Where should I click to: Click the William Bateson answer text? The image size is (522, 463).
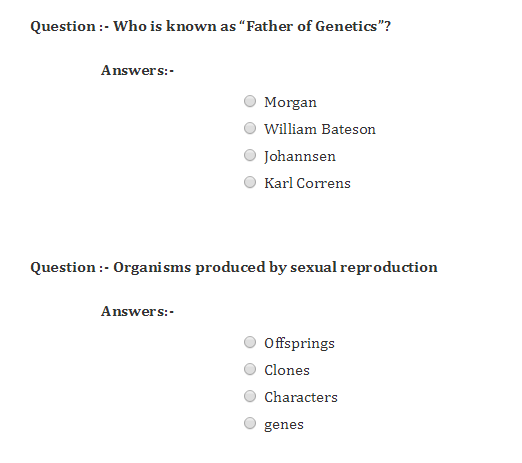[320, 129]
